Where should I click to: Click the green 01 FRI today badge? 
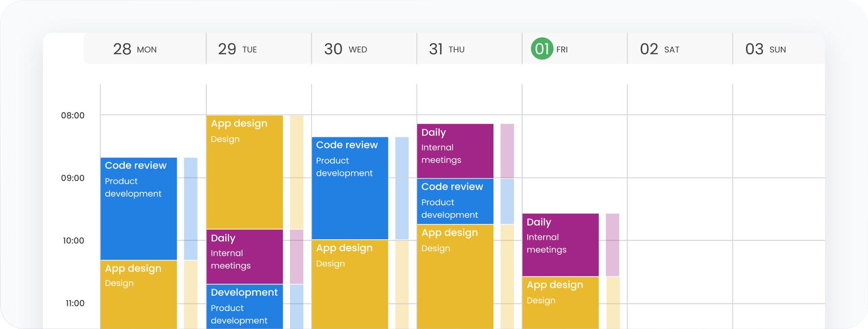point(543,49)
